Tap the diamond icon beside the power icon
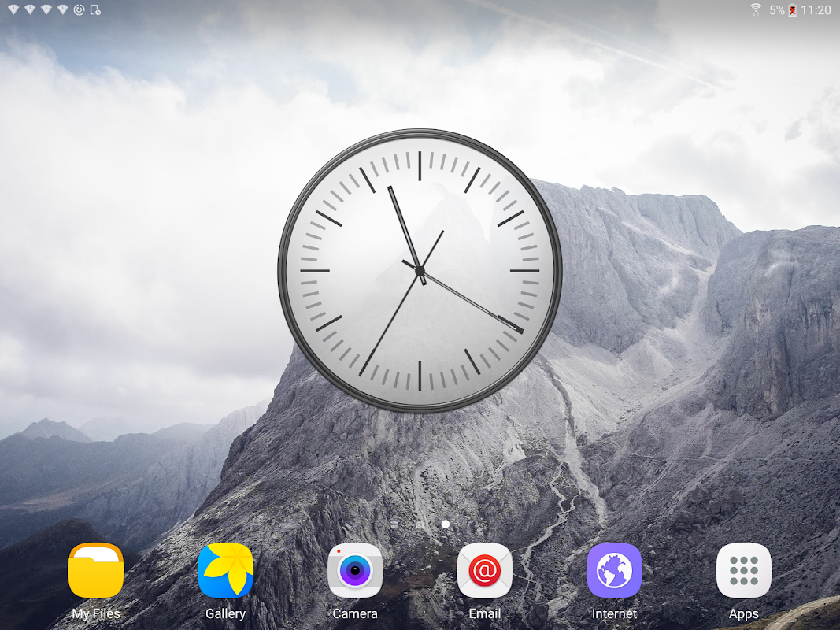 click(63, 9)
